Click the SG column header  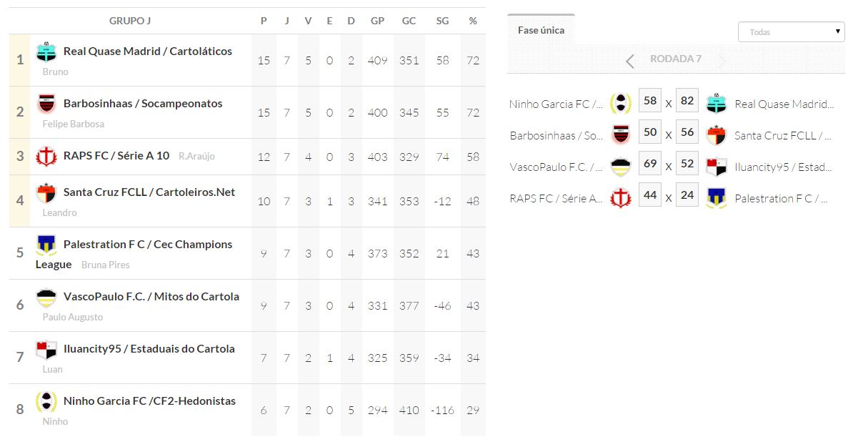[442, 21]
